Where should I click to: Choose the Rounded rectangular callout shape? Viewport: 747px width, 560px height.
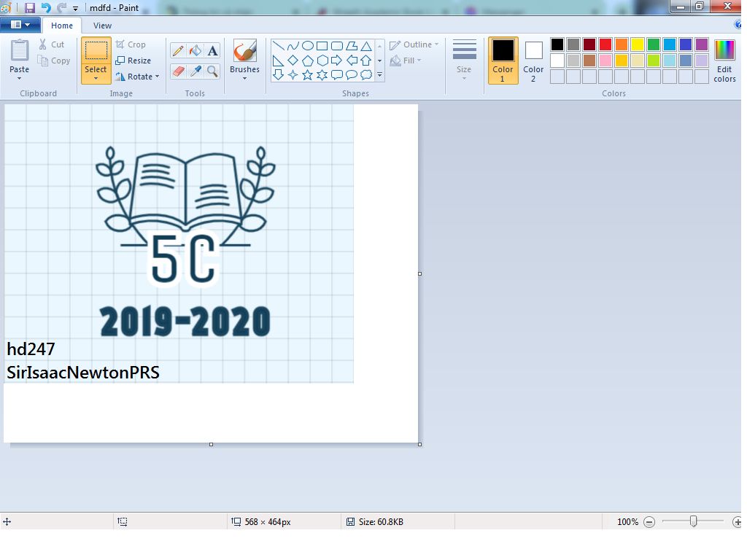click(x=337, y=75)
